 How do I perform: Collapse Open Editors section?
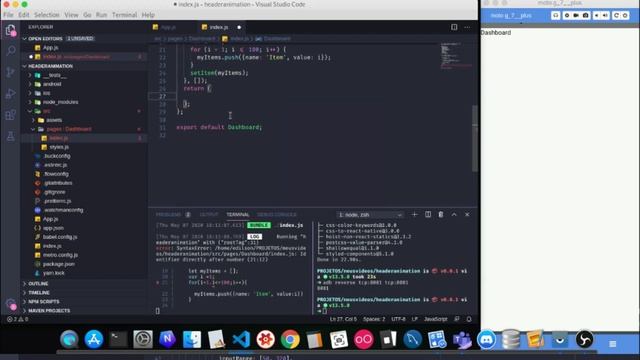point(84,38)
